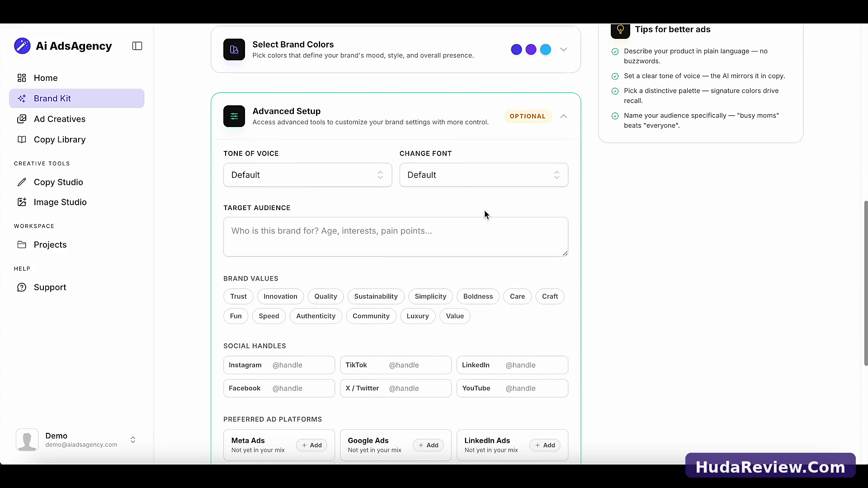Add Google Ads to the platform mix
Viewport: 868px width, 488px height.
[x=428, y=445]
